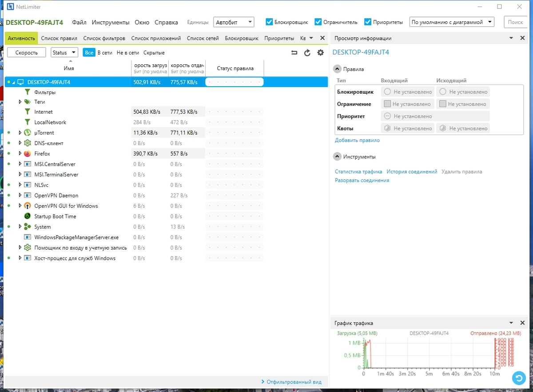Click the System process icon
Screen dimensions: 533x392
(28, 227)
